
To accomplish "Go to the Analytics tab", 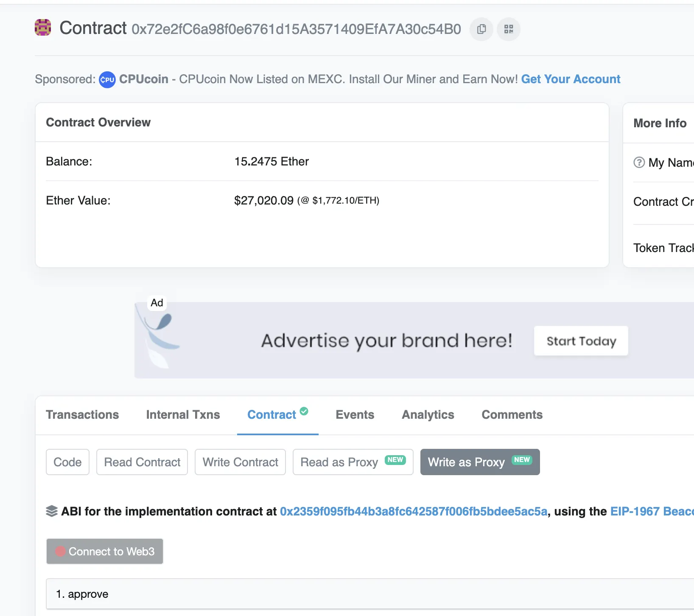I will 428,414.
